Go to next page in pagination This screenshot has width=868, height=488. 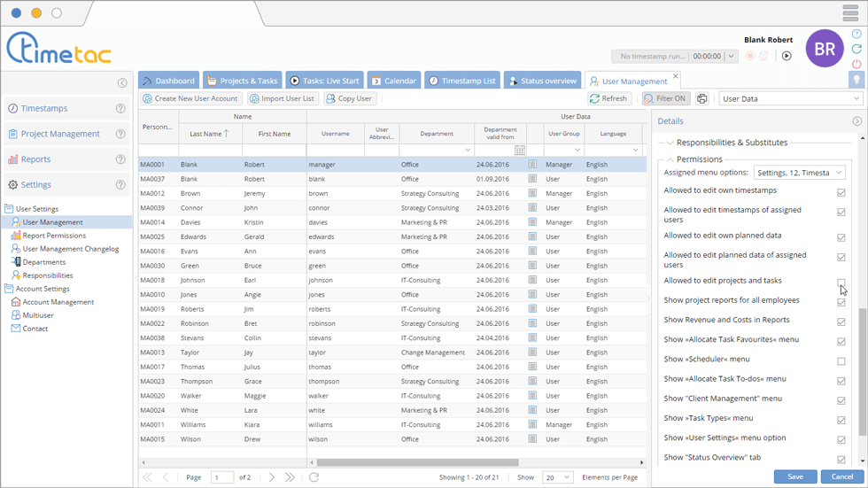[x=272, y=477]
